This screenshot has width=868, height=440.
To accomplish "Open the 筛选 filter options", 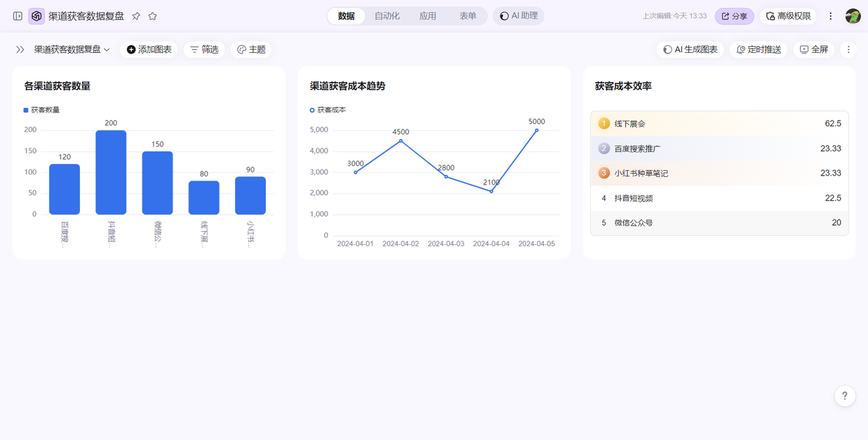I will click(x=204, y=49).
